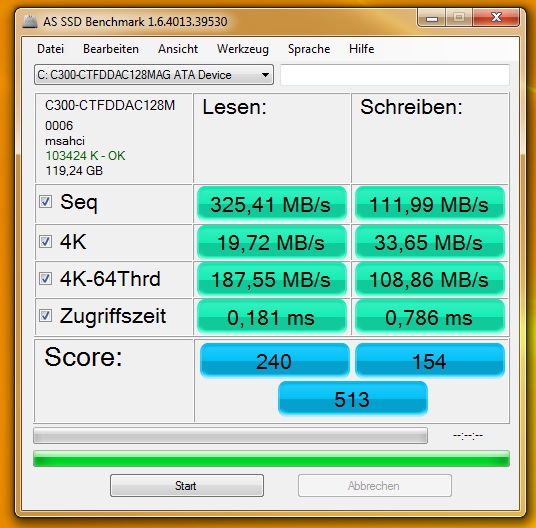Toggle the 4K test checkbox
The width and height of the screenshot is (536, 528).
click(x=45, y=241)
